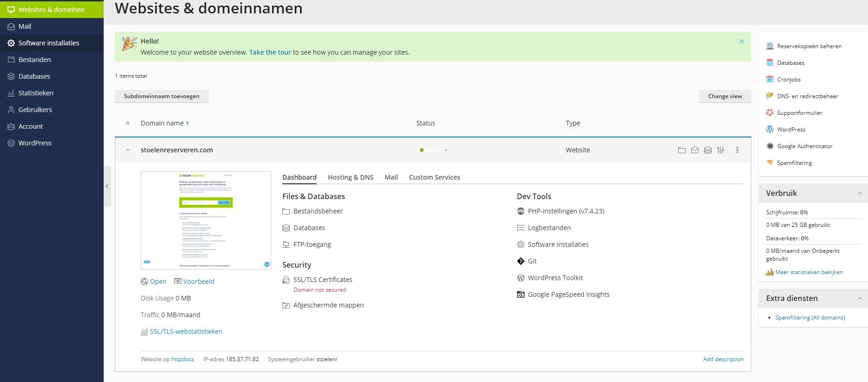Click the mail envelope icon in domain row
The height and width of the screenshot is (382, 868).
coord(694,150)
